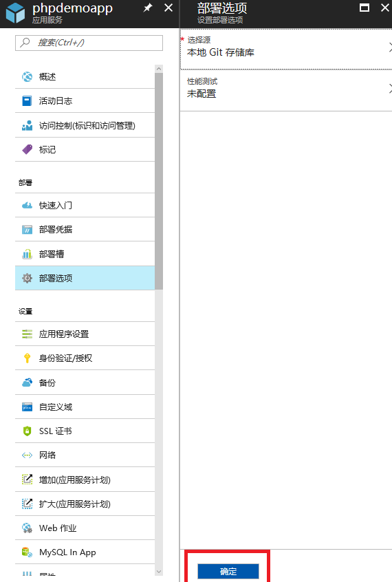The height and width of the screenshot is (582, 392).
Task: Click the phpdemoapp app service cube icon
Action: [x=16, y=13]
